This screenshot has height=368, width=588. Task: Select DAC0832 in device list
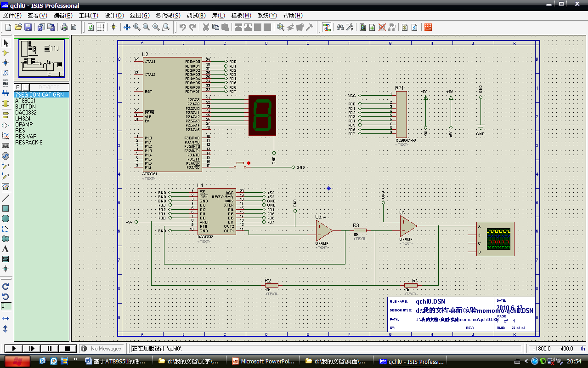coord(42,112)
